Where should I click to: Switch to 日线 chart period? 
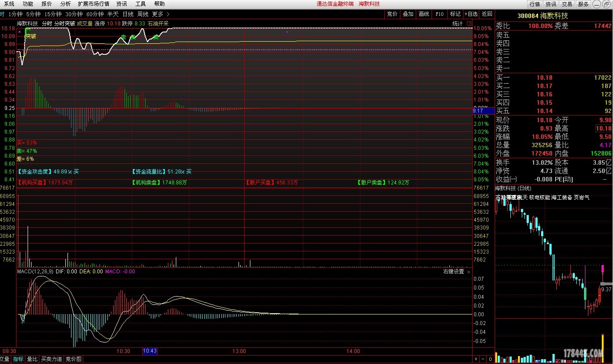tap(128, 14)
